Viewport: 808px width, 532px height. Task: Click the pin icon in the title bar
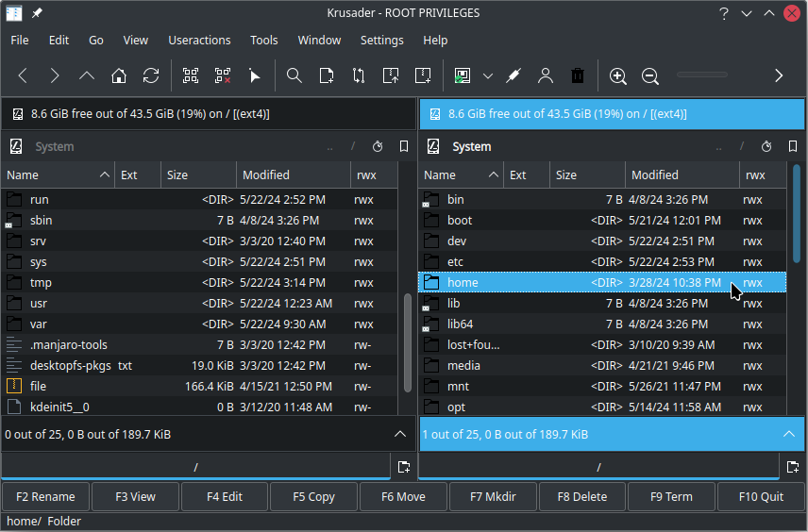pyautogui.click(x=37, y=13)
